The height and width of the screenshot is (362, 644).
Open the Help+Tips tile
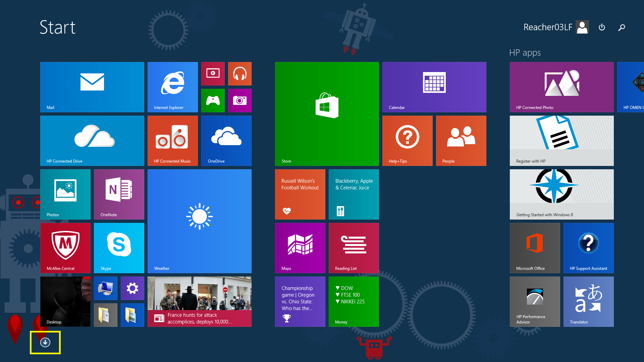pos(408,141)
